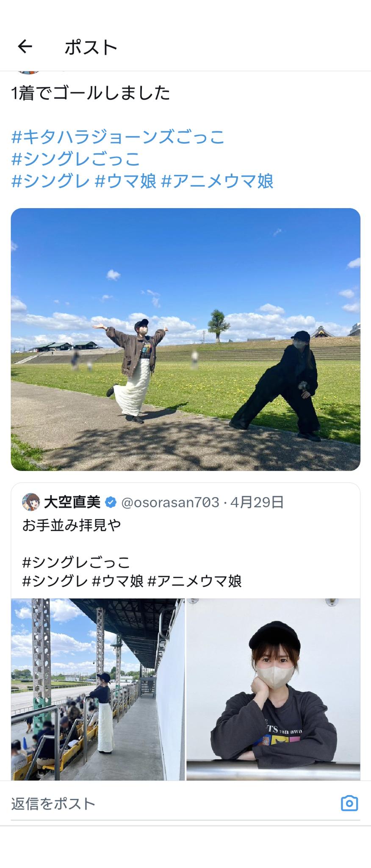The width and height of the screenshot is (371, 868).
Task: View the outdoor grass field photo
Action: coord(185,339)
